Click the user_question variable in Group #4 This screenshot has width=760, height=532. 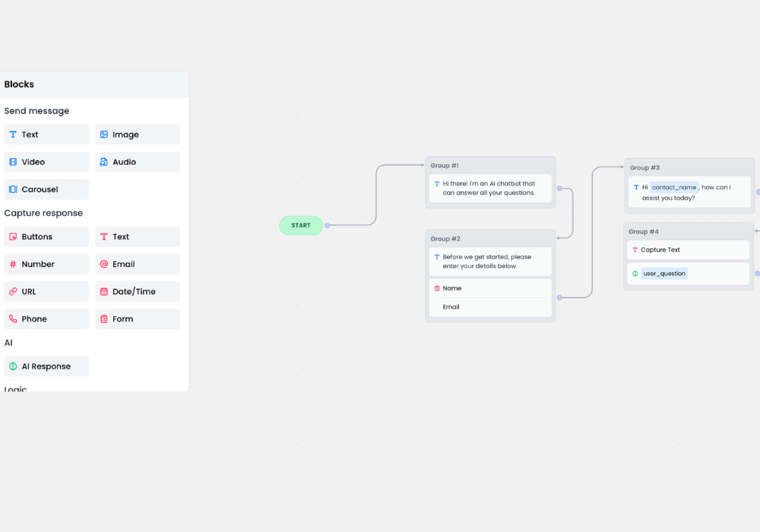click(663, 273)
